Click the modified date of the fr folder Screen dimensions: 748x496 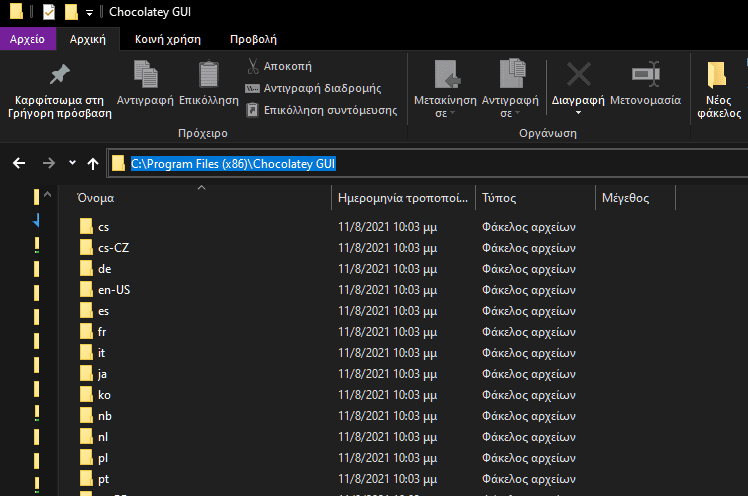tap(387, 332)
